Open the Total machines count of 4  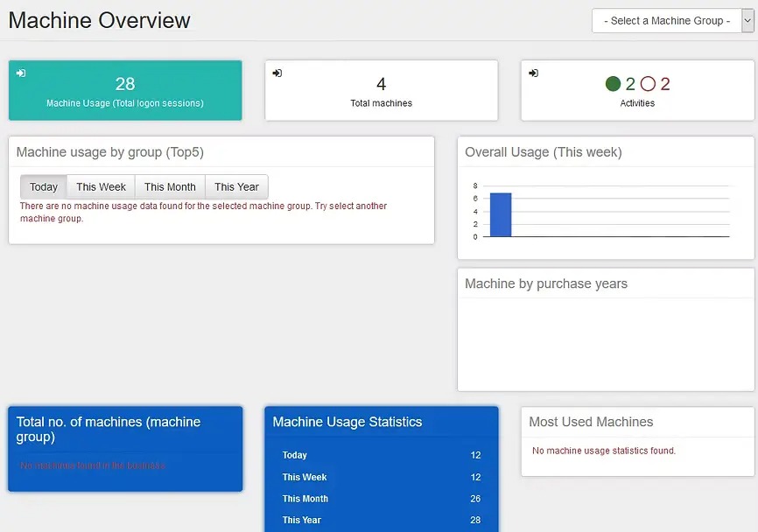click(x=381, y=84)
